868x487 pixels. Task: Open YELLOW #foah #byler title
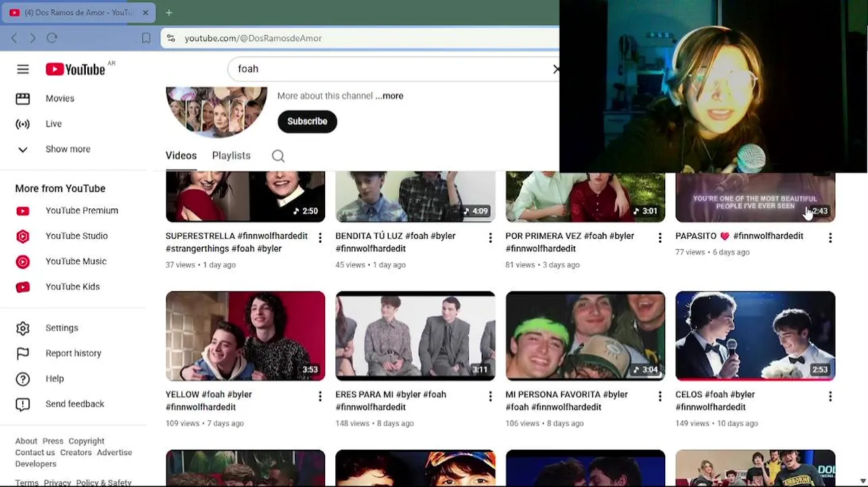click(x=209, y=400)
